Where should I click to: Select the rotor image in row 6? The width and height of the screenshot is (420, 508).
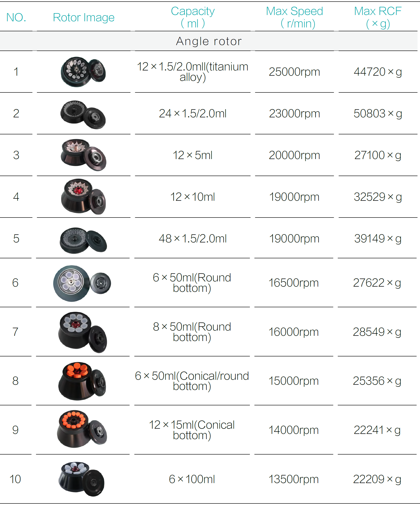pos(82,283)
